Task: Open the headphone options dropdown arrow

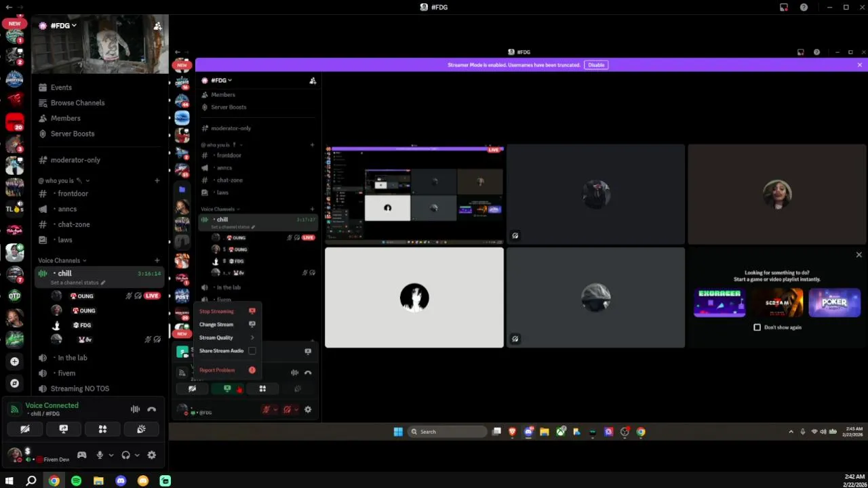Action: point(137,455)
